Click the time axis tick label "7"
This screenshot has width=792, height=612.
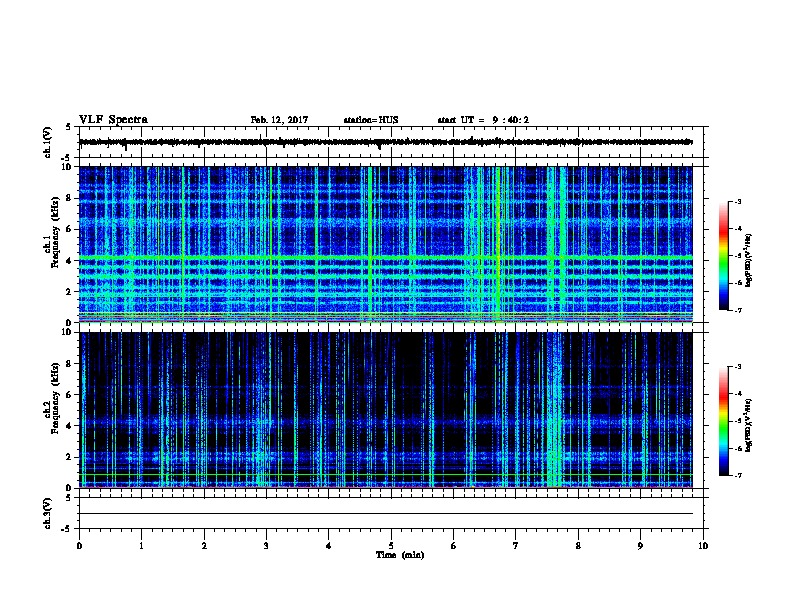pos(516,546)
